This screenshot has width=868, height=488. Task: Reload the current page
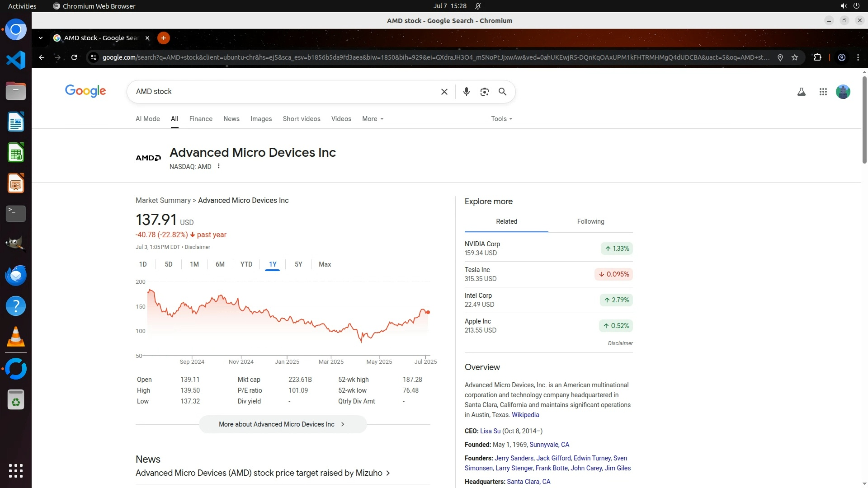click(74, 57)
